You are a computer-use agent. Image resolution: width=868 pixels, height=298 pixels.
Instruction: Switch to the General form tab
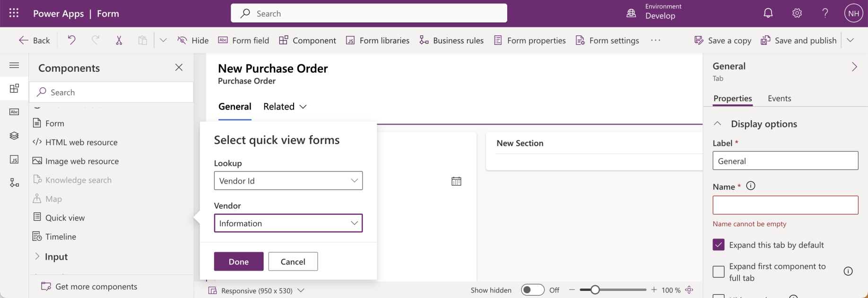234,106
